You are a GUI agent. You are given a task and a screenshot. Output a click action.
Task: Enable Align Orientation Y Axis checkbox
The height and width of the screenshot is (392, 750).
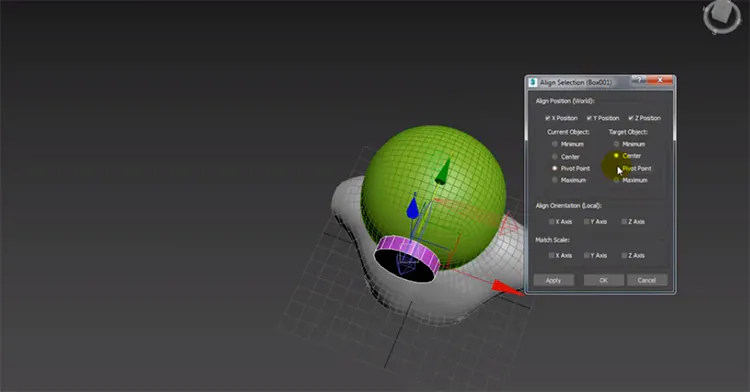click(586, 222)
